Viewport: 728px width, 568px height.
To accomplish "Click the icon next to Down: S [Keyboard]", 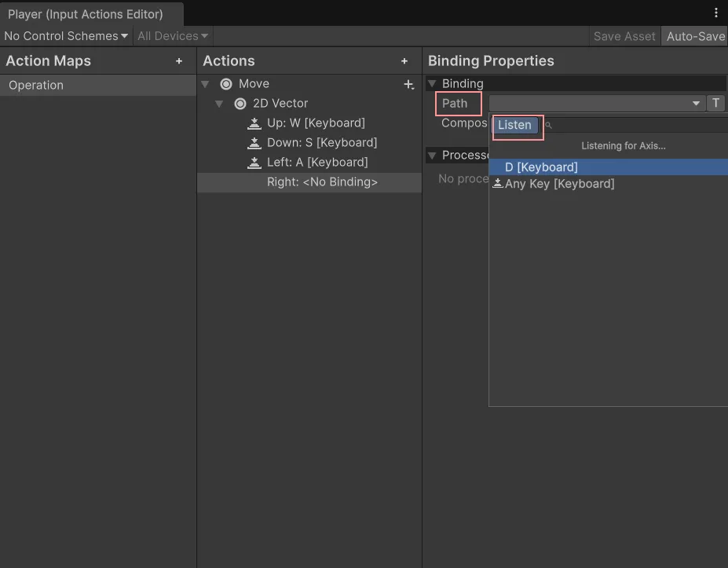I will (x=254, y=143).
